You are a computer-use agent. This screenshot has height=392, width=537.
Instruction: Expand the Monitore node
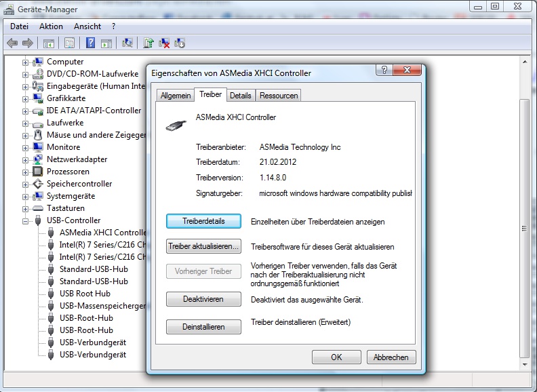[x=25, y=148]
